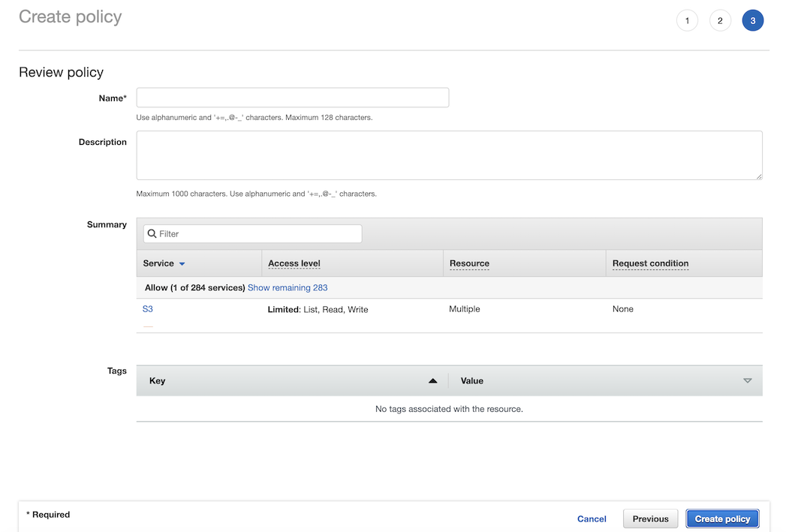Select the active step 3 circle

pyautogui.click(x=752, y=20)
